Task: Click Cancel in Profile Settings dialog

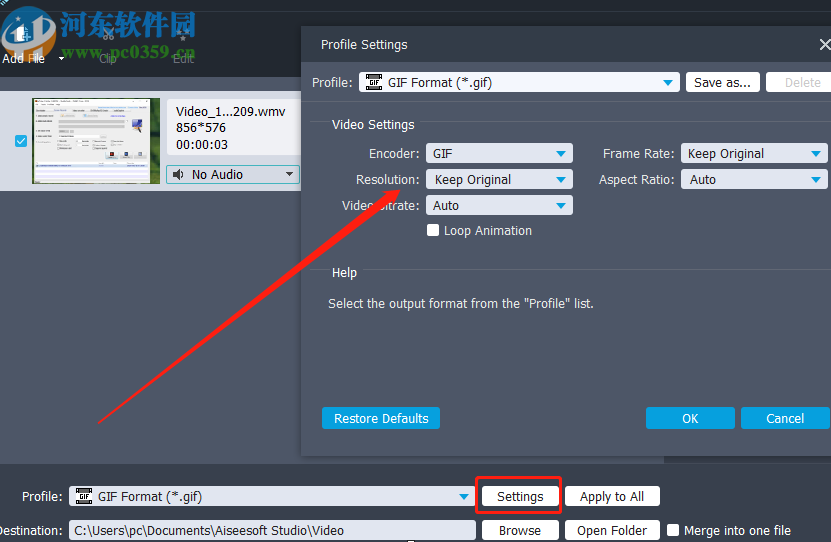Action: [x=785, y=418]
